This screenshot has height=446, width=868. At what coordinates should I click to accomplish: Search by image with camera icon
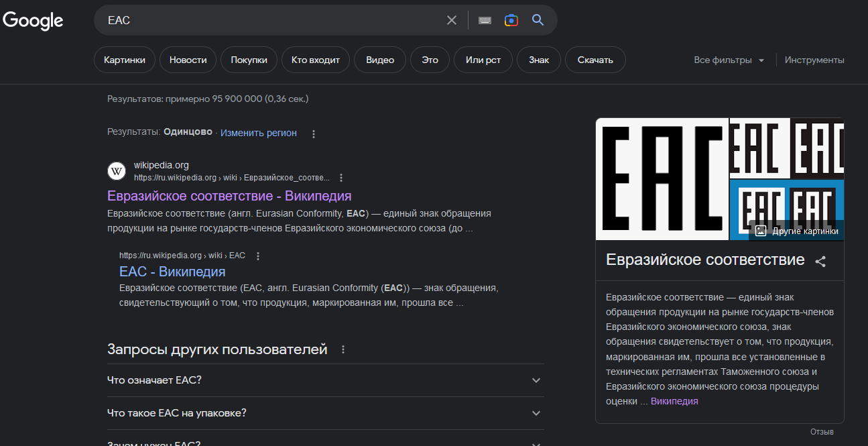click(x=511, y=20)
